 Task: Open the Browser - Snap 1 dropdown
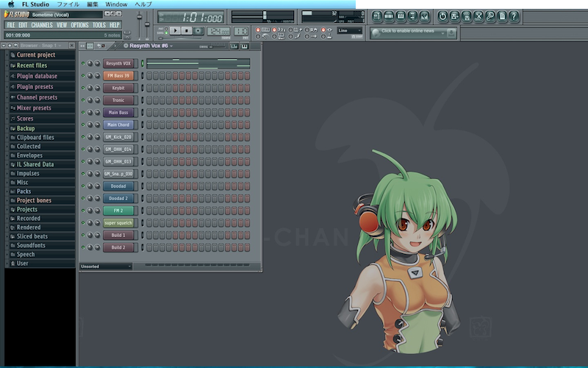[60, 46]
